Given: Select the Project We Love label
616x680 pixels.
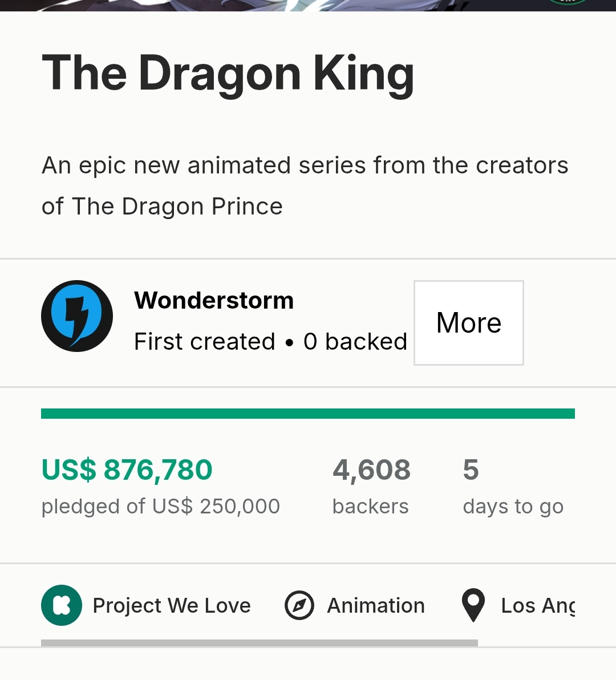Looking at the screenshot, I should (x=172, y=605).
